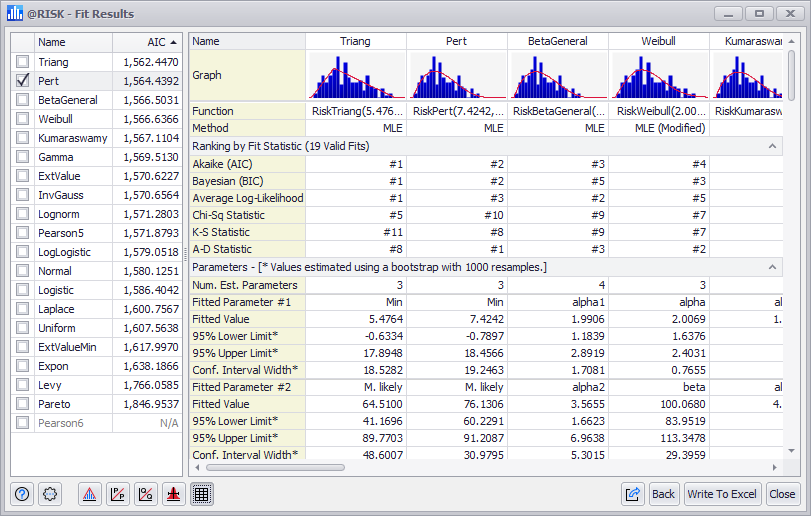This screenshot has height=516, width=811.
Task: Show the red bootstrap distribution graph view
Action: coord(174,494)
